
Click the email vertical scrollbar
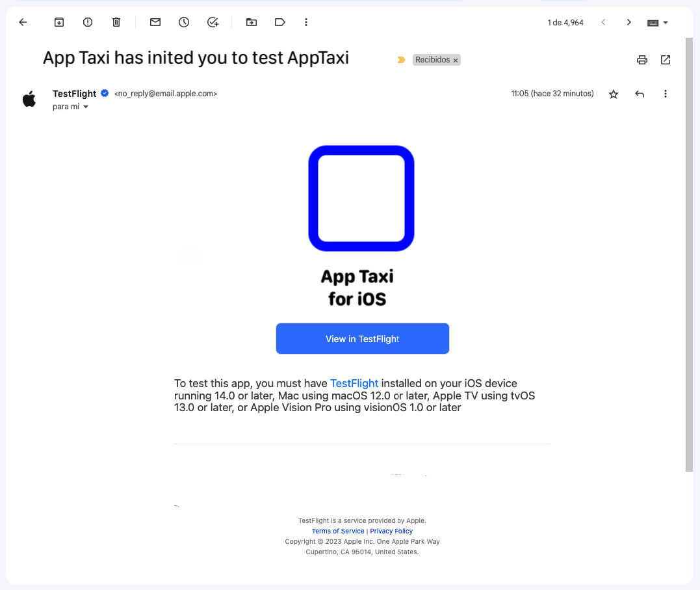(x=690, y=255)
